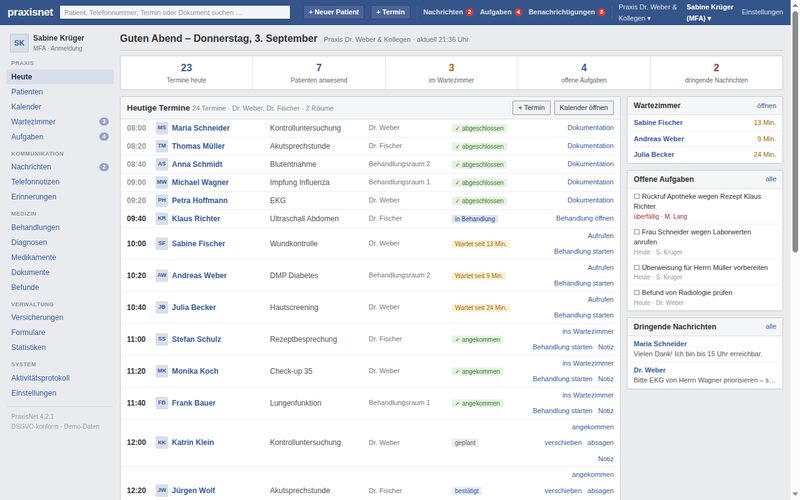Viewport: 800px width, 500px height.
Task: Click Aufrufen for Sabine Fischer
Action: (x=601, y=236)
